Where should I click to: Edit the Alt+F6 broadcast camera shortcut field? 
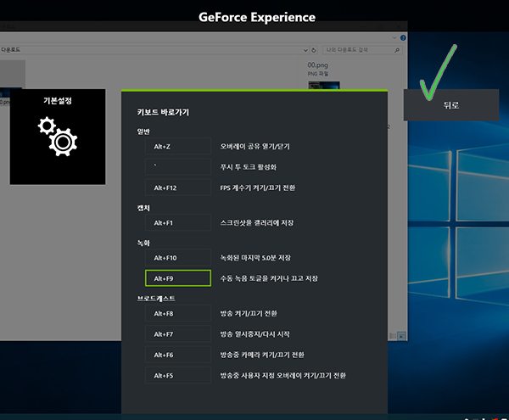click(178, 355)
